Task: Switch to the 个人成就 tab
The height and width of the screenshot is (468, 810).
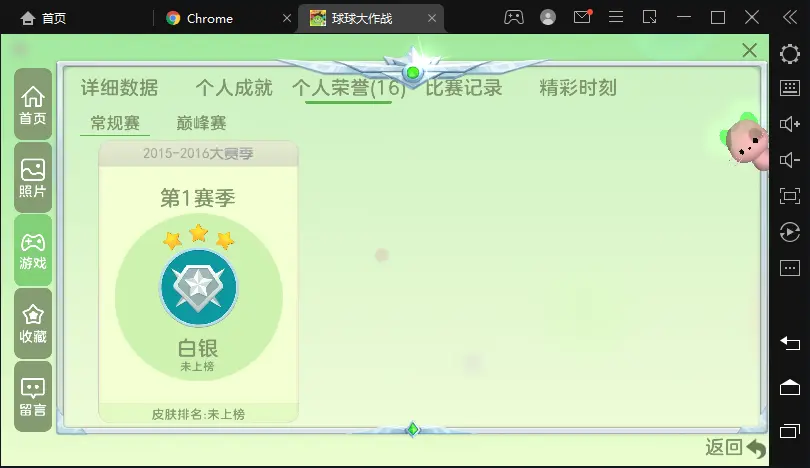Action: (x=234, y=88)
